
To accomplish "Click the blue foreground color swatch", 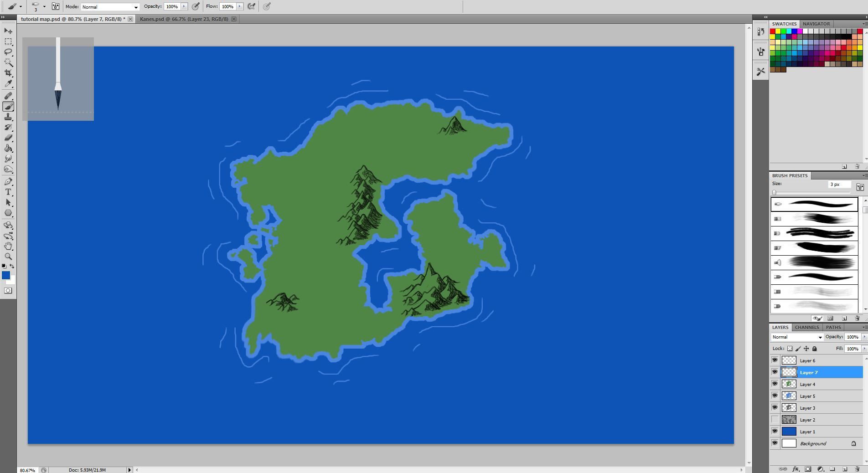I will tap(6, 275).
